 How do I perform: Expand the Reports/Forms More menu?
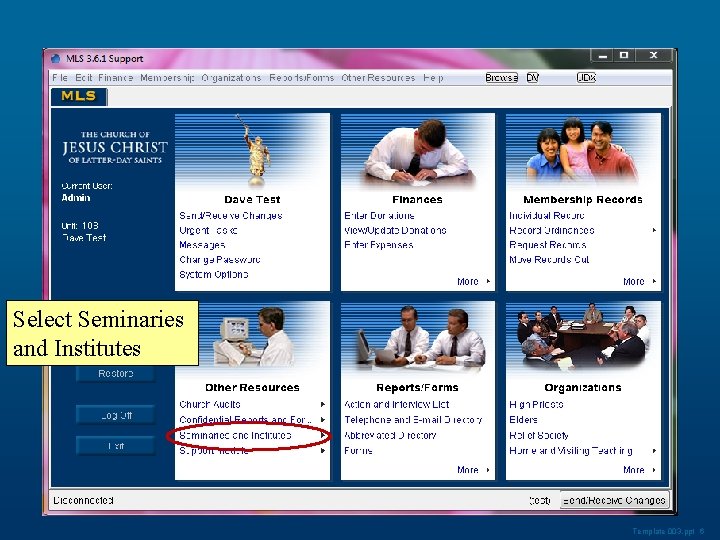pos(473,469)
